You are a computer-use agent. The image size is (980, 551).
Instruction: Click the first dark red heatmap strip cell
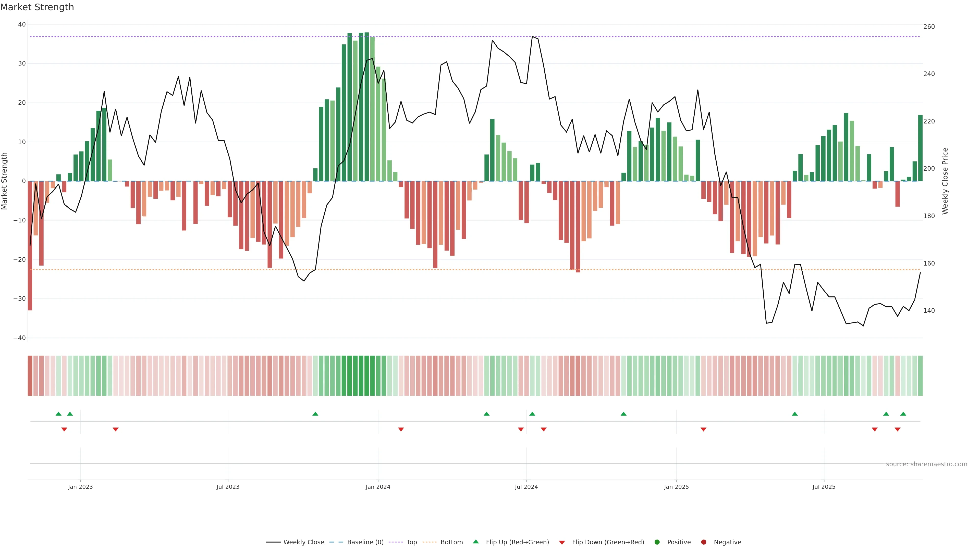[30, 376]
